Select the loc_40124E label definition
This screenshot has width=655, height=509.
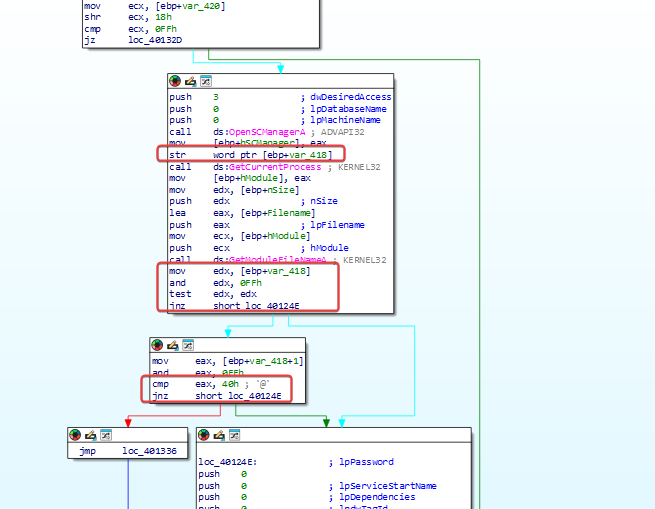[x=227, y=462]
